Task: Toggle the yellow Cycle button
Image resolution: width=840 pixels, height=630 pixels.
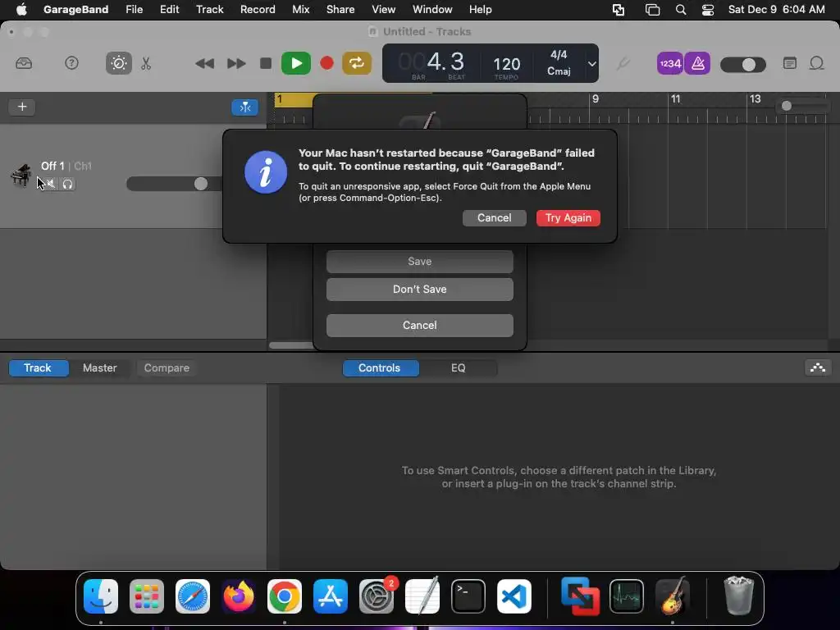Action: [x=357, y=63]
